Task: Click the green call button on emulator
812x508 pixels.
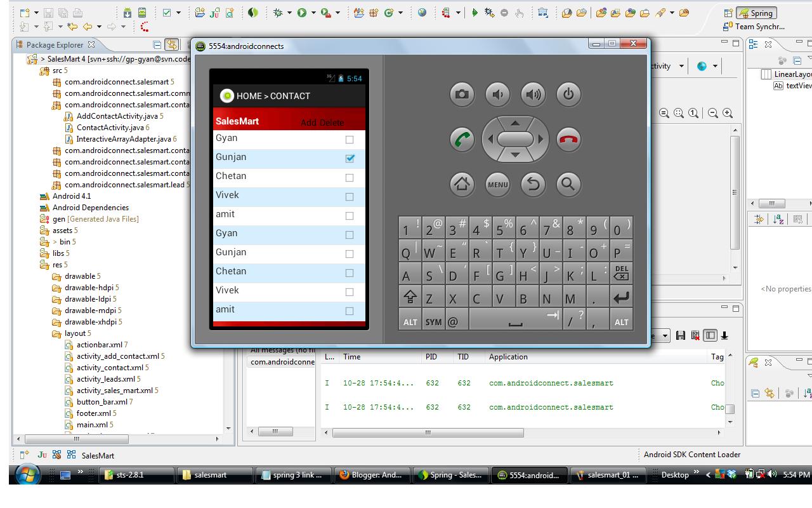Action: pos(462,140)
